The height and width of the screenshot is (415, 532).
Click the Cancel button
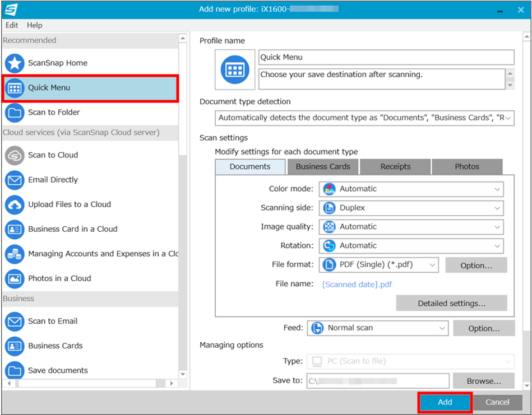(x=497, y=403)
